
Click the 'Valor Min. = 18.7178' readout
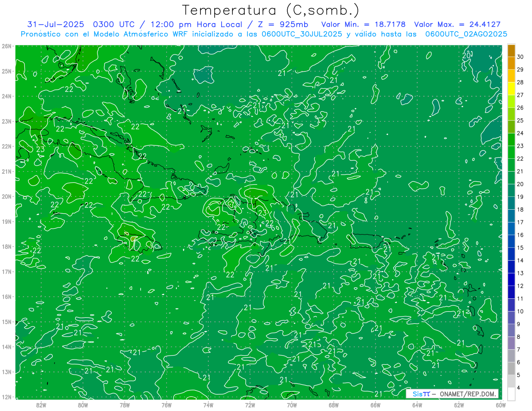tap(363, 24)
